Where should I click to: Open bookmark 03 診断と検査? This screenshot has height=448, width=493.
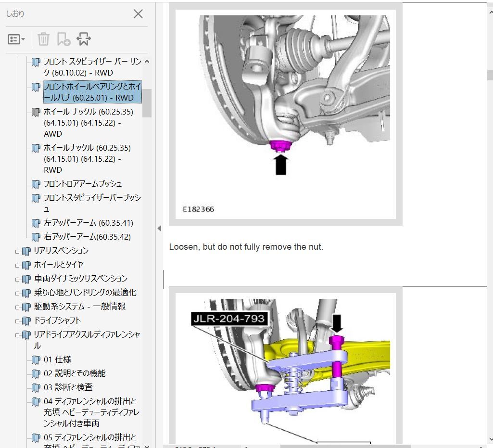pyautogui.click(x=68, y=387)
